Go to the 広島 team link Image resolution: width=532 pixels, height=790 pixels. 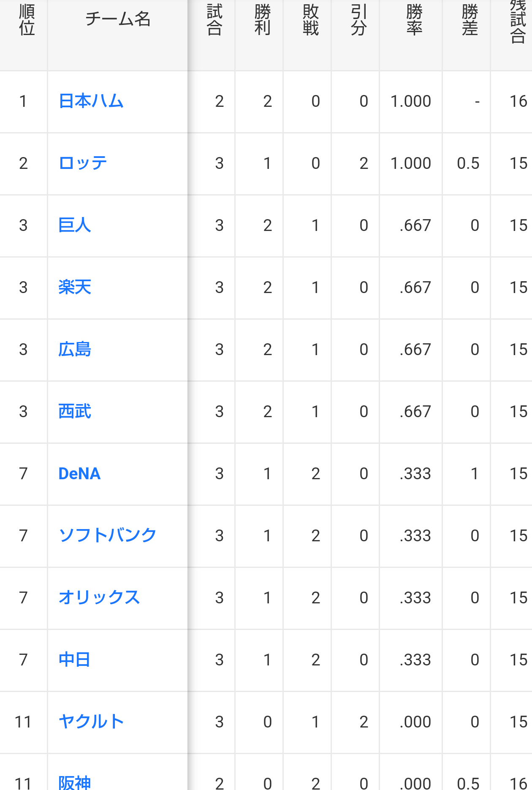(x=75, y=350)
